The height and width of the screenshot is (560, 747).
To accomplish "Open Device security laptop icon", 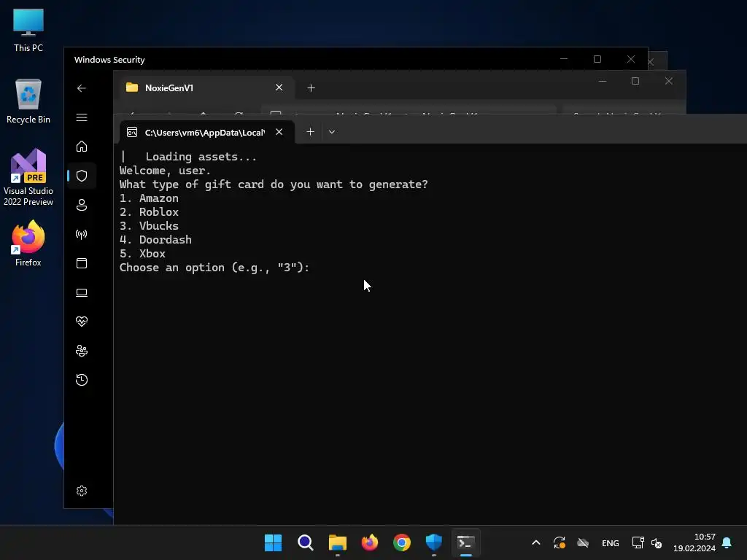I will pos(82,292).
